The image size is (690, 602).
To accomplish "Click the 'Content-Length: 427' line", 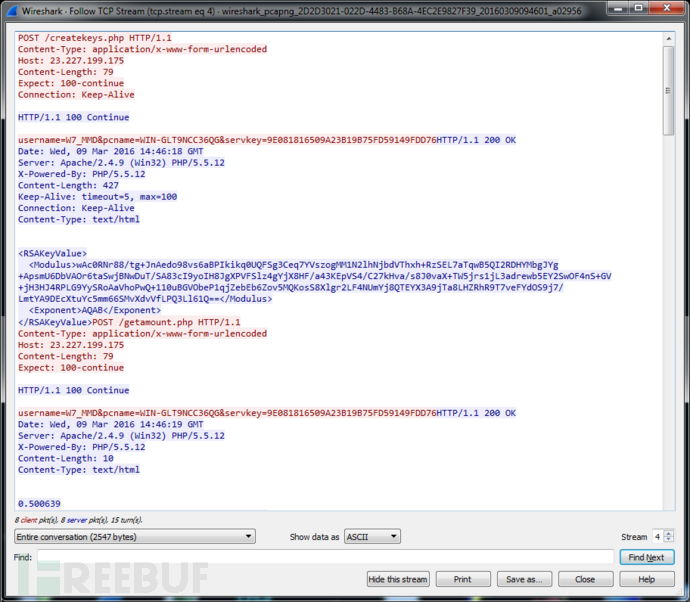I will [x=68, y=186].
